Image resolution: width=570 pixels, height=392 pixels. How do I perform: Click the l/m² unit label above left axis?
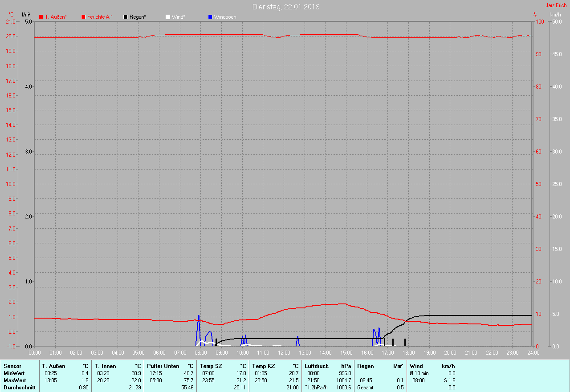click(26, 15)
